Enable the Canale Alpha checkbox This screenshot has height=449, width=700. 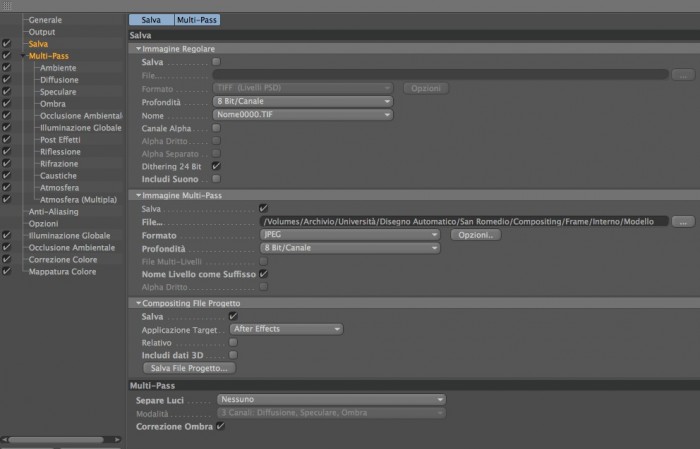(x=217, y=128)
